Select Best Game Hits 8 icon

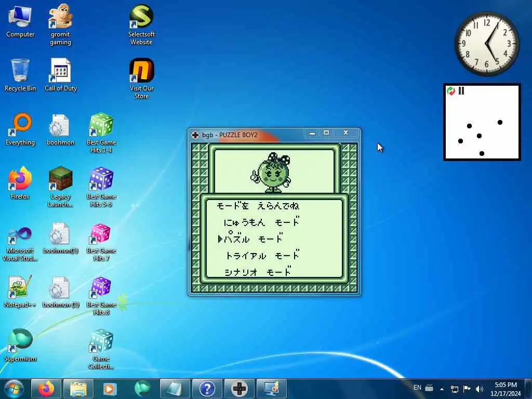[101, 295]
